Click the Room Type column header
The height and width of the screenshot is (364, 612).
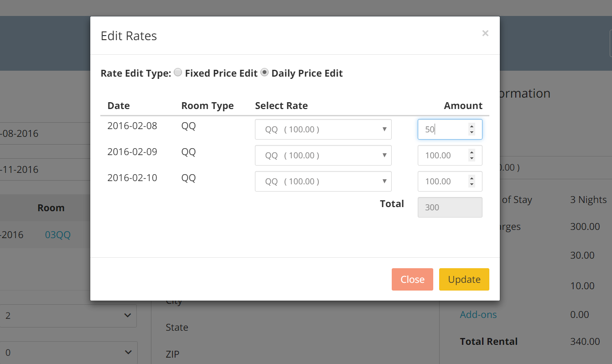(x=207, y=106)
